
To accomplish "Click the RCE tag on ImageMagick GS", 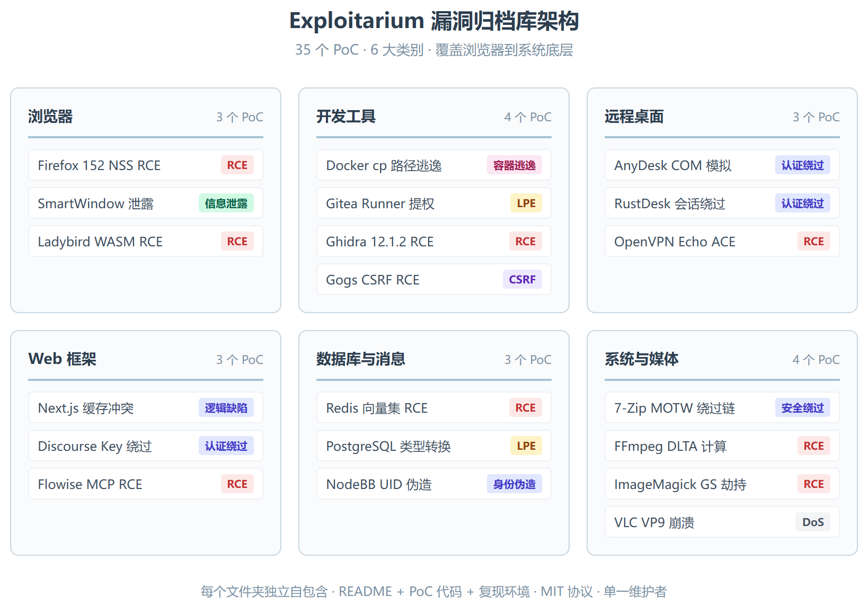I will tap(814, 484).
